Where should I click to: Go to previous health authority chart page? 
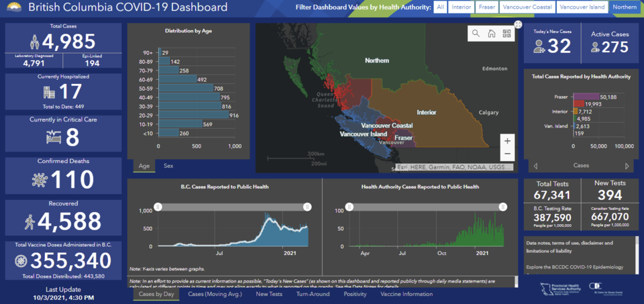coord(535,166)
